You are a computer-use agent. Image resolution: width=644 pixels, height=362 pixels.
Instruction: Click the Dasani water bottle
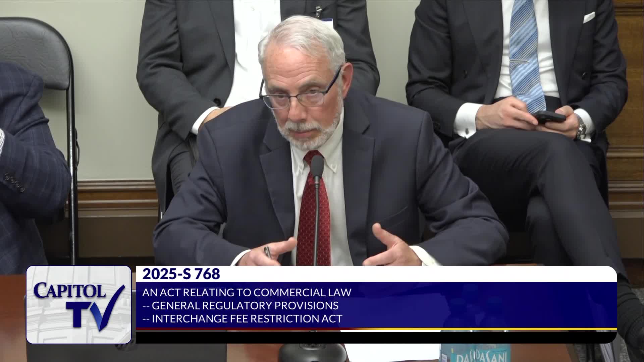pyautogui.click(x=476, y=352)
